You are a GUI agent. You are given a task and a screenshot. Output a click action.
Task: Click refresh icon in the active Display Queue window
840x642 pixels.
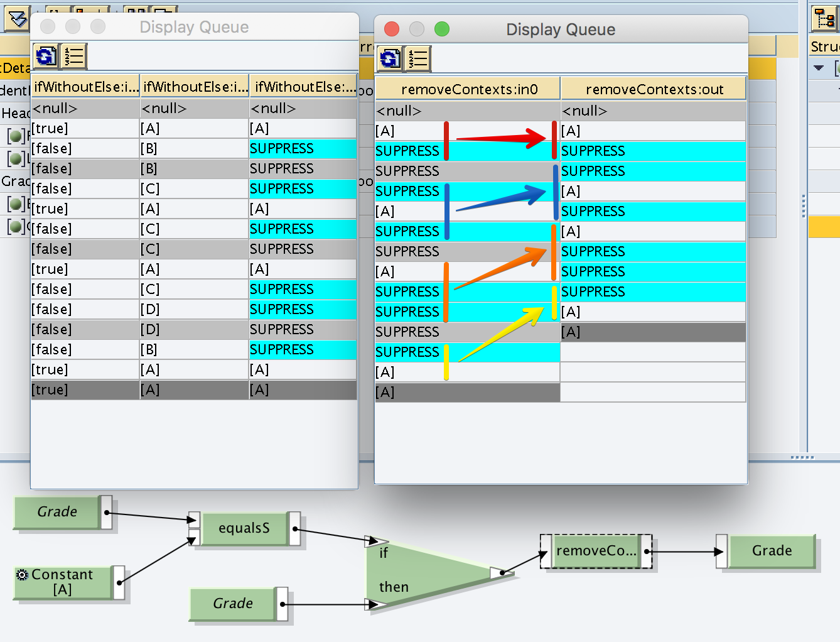pos(389,59)
